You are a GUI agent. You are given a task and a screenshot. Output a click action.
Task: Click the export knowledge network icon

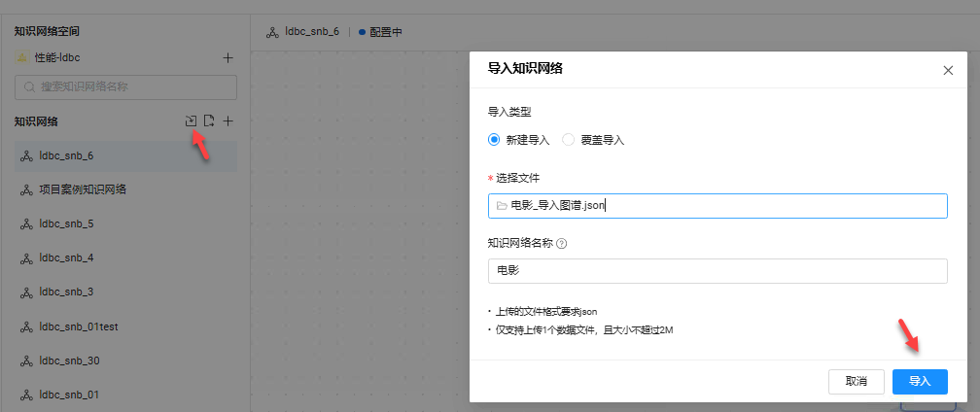pyautogui.click(x=209, y=121)
